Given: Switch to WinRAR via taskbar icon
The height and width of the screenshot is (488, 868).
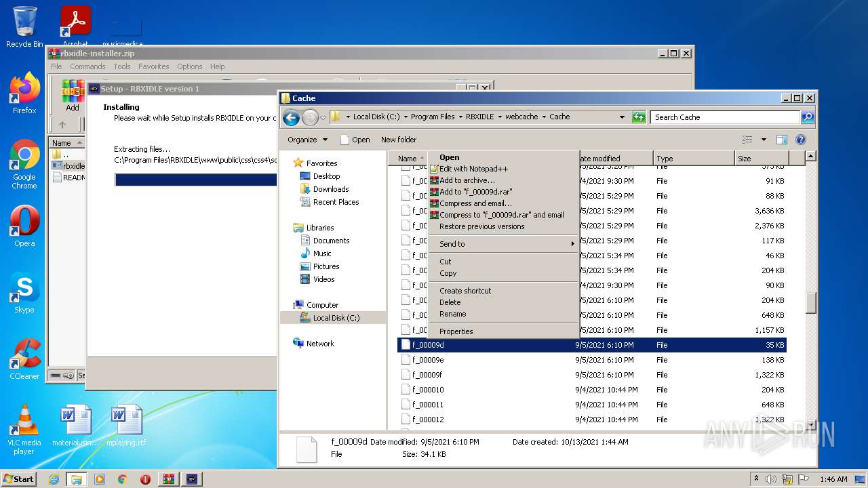Looking at the screenshot, I should point(168,479).
